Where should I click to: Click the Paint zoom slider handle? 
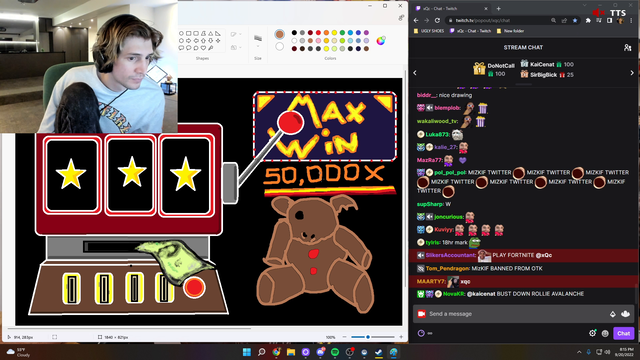[368, 337]
